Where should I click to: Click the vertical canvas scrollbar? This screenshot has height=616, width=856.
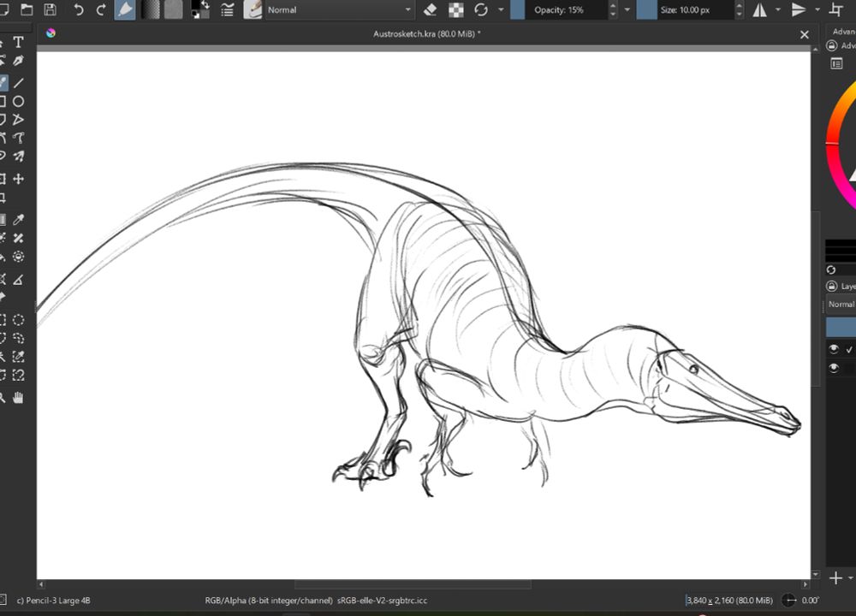815,299
